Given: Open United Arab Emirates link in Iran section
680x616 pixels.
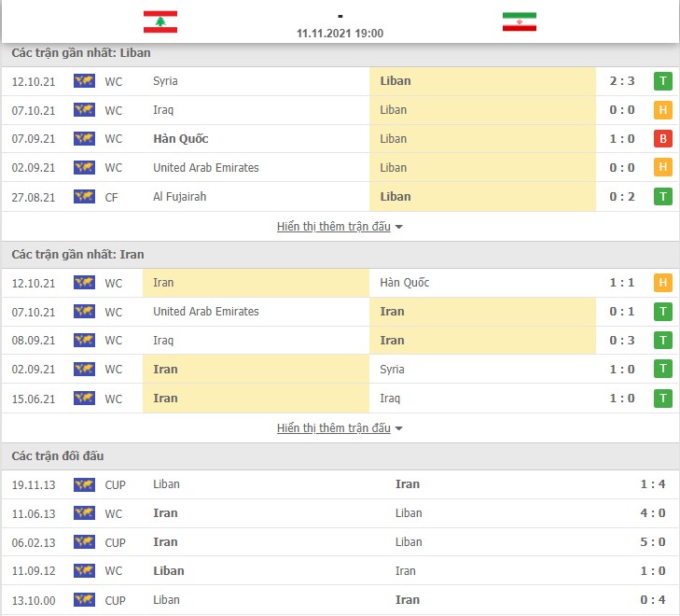Looking at the screenshot, I should tap(206, 312).
